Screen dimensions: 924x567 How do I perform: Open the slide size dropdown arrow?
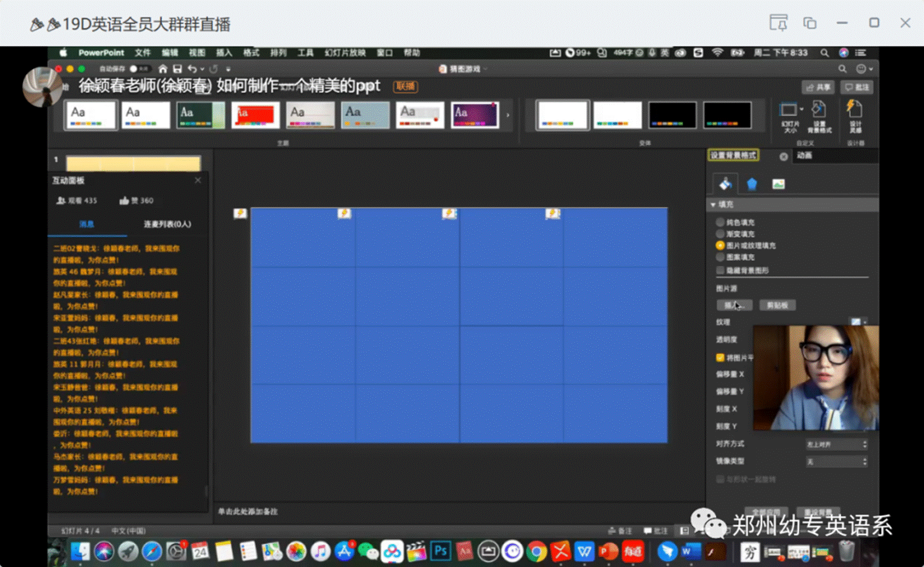[x=801, y=109]
